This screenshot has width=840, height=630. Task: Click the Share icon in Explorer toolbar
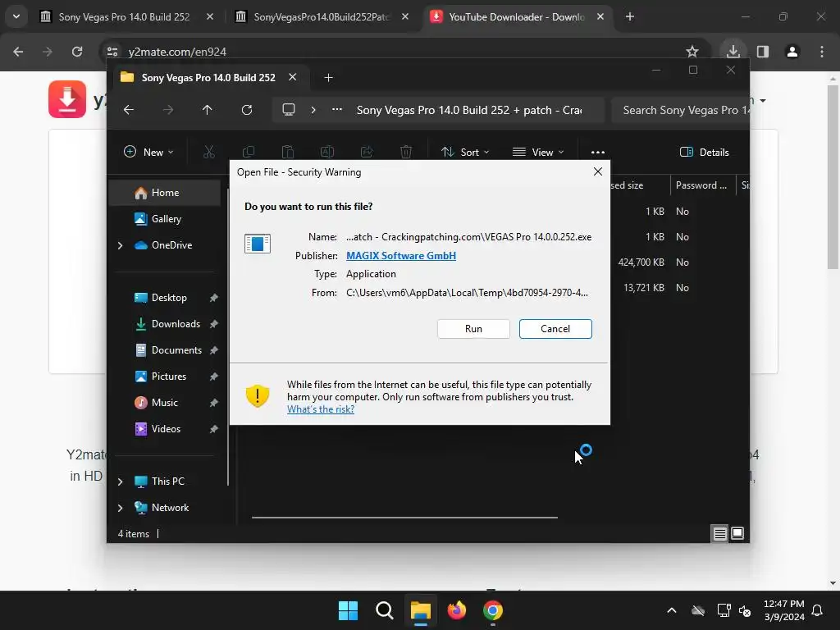click(367, 152)
